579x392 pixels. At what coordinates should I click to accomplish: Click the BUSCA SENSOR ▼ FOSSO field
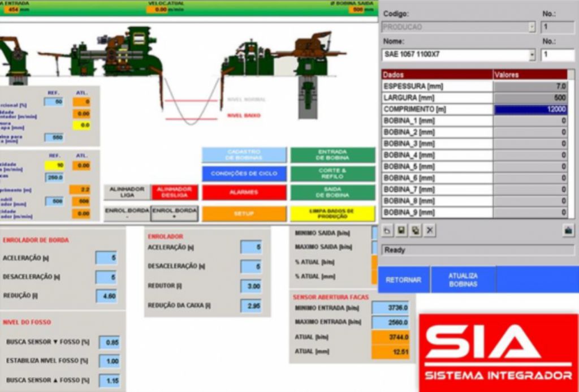point(109,342)
